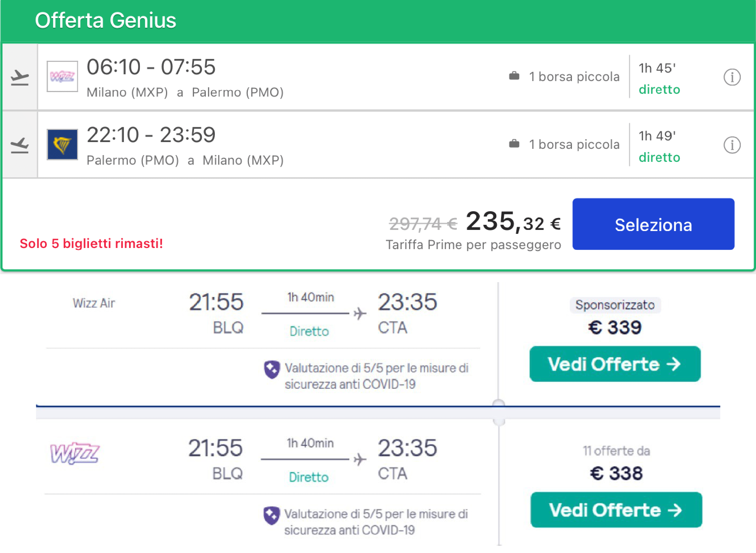Click the return flight landing icon

[x=19, y=145]
